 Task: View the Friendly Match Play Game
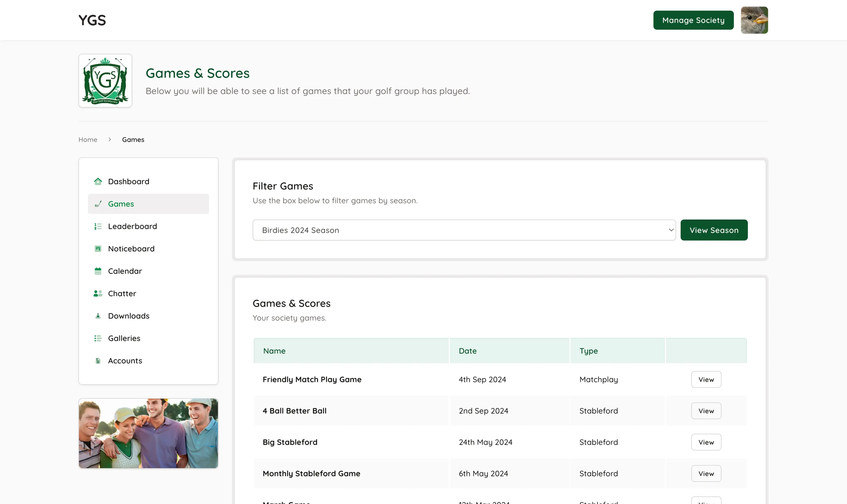click(x=706, y=379)
